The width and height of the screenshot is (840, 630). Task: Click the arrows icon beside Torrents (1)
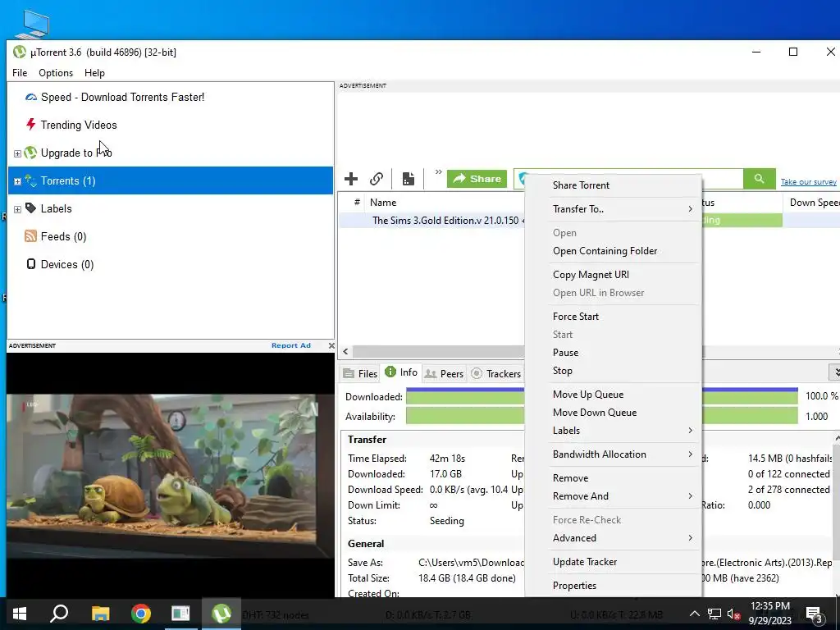pyautogui.click(x=30, y=180)
